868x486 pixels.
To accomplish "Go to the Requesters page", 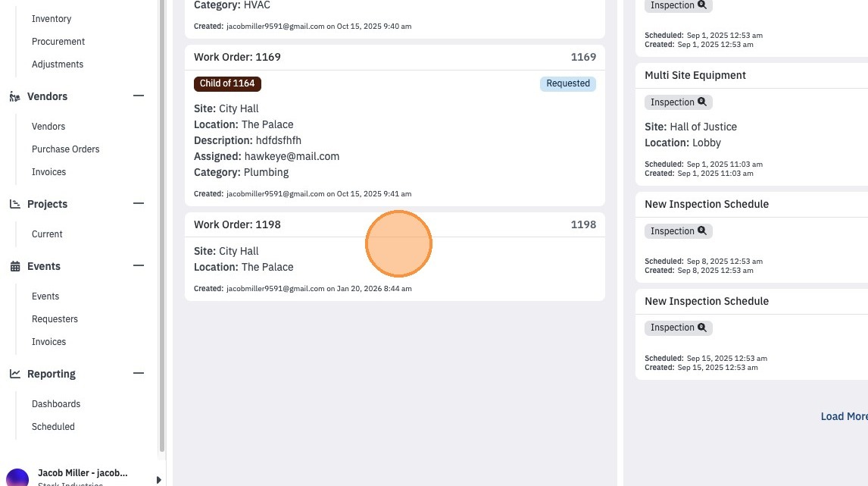I will tap(55, 319).
